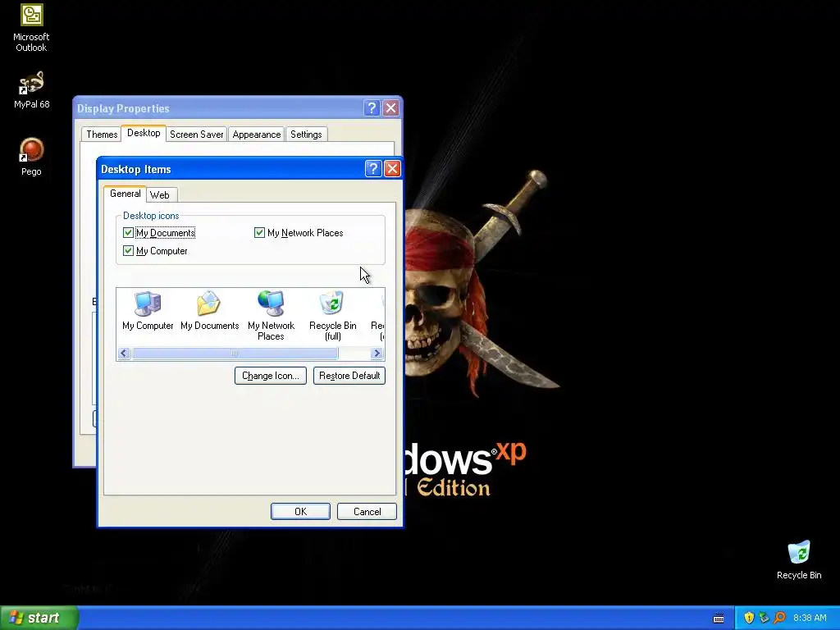Screen dimensions: 840x630
Task: Open the Microsoft Outlook desktop icon
Action: (31, 28)
